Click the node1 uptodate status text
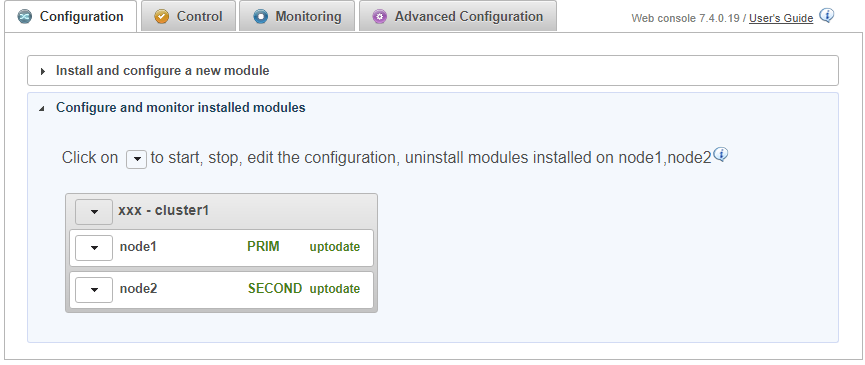 [334, 247]
